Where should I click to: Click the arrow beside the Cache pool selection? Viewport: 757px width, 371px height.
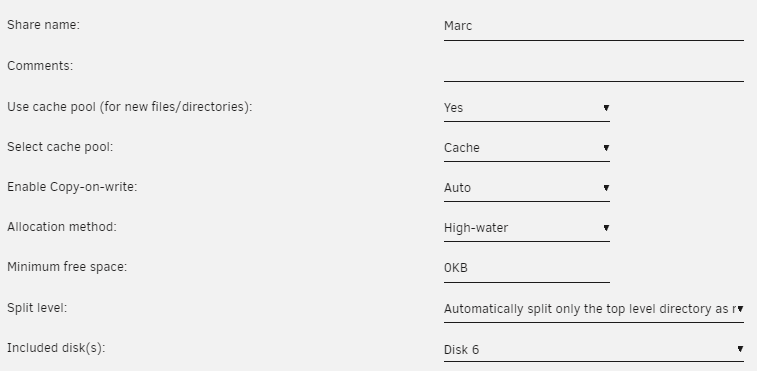tap(606, 148)
